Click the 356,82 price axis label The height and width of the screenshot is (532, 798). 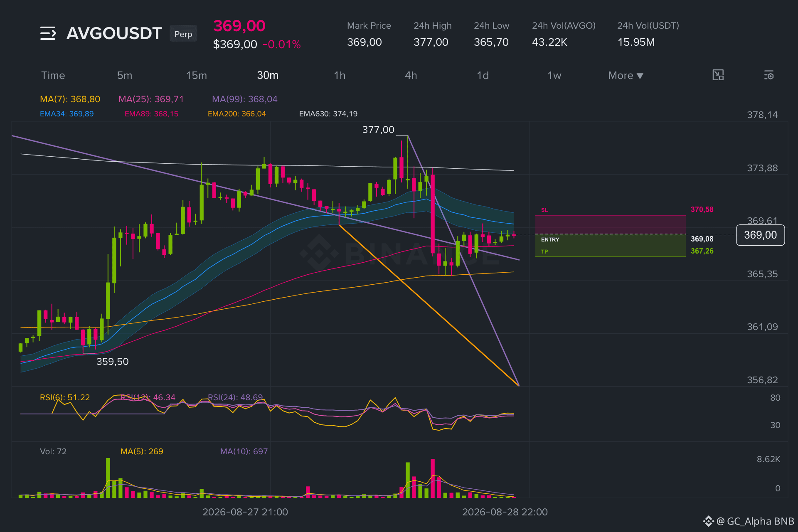pyautogui.click(x=762, y=380)
